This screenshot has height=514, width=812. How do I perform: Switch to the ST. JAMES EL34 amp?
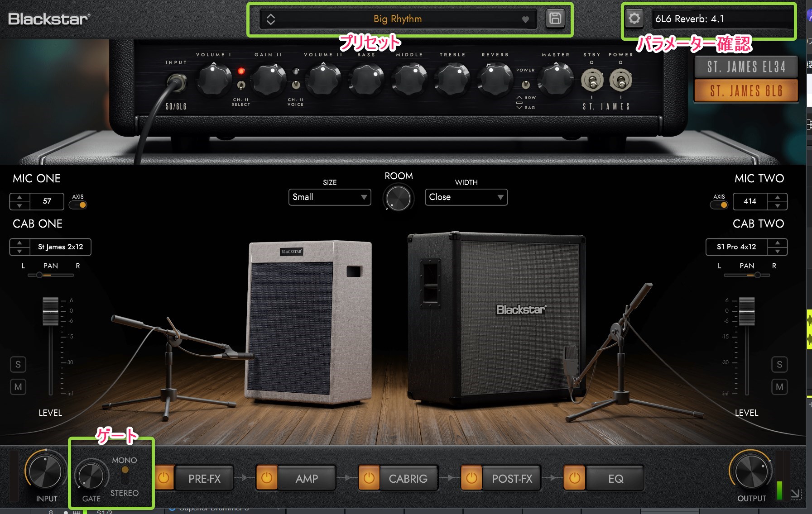tap(746, 67)
